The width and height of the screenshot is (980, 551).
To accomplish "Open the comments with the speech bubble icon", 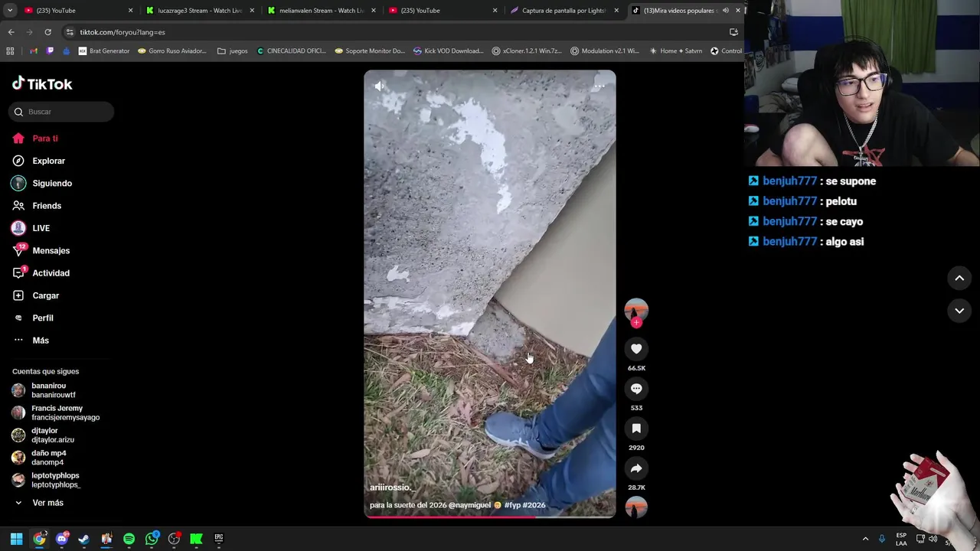I will (x=636, y=389).
